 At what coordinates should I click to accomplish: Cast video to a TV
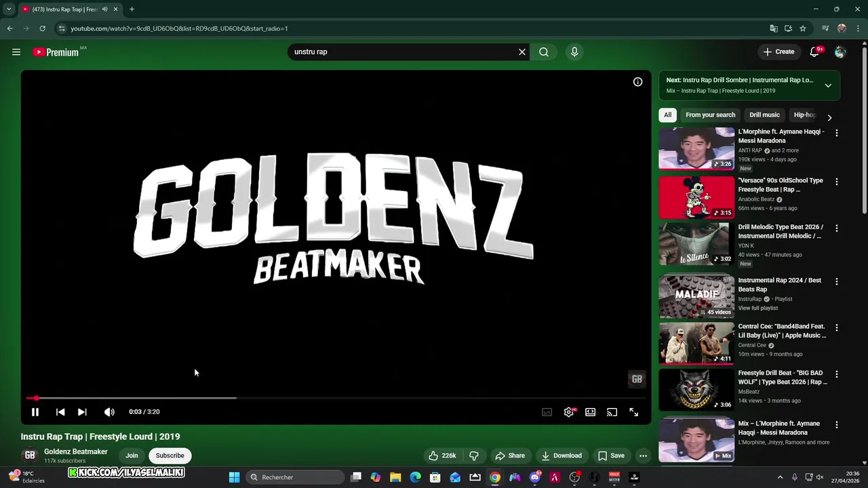click(x=612, y=412)
